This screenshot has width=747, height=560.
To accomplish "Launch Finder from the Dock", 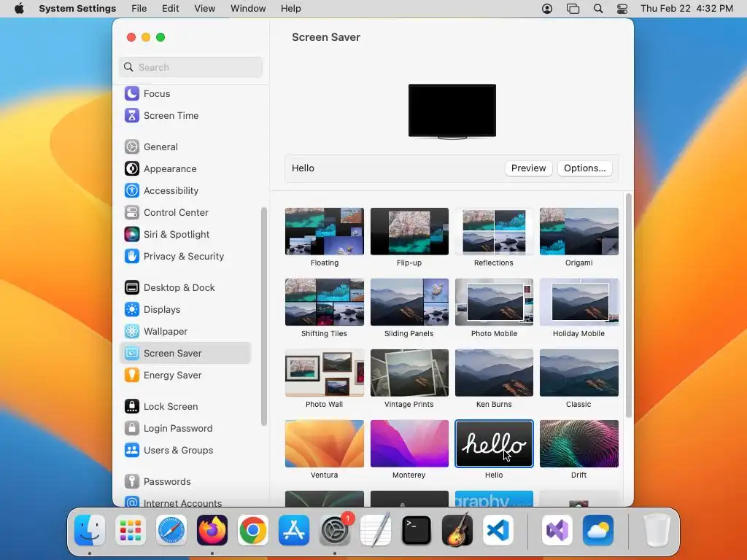I will [90, 530].
